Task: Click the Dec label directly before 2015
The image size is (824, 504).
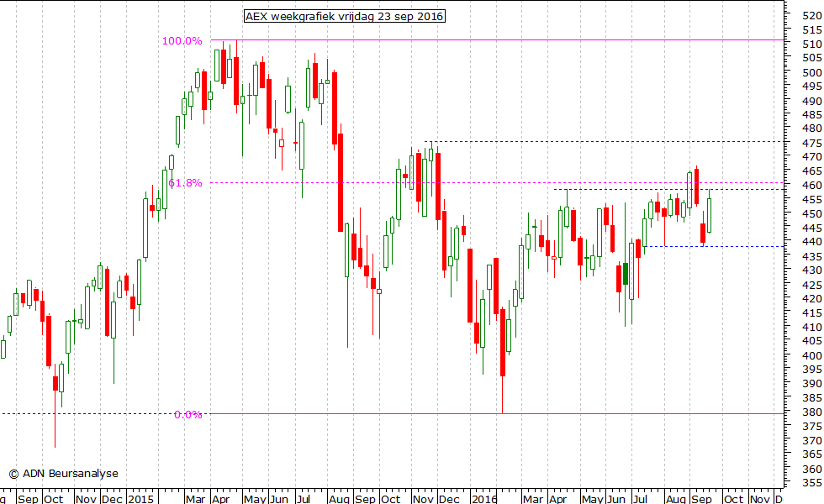Action: pos(112,498)
